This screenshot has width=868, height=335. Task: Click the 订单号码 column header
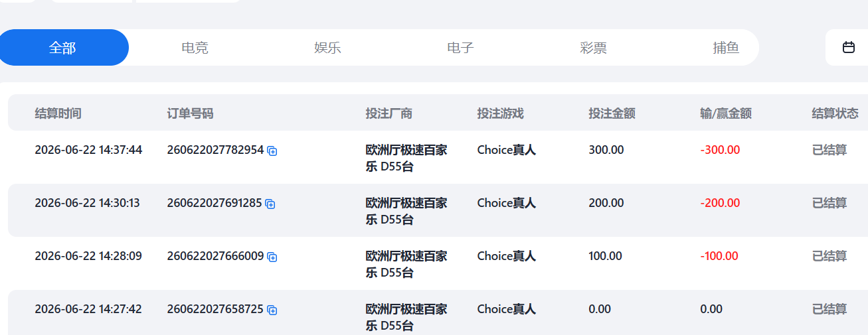(190, 113)
